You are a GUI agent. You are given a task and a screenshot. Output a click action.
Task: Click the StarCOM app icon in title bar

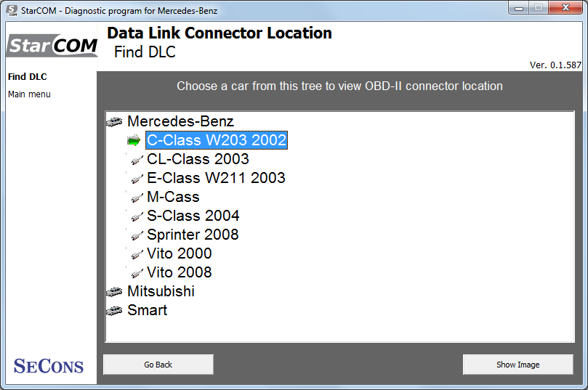(x=12, y=10)
